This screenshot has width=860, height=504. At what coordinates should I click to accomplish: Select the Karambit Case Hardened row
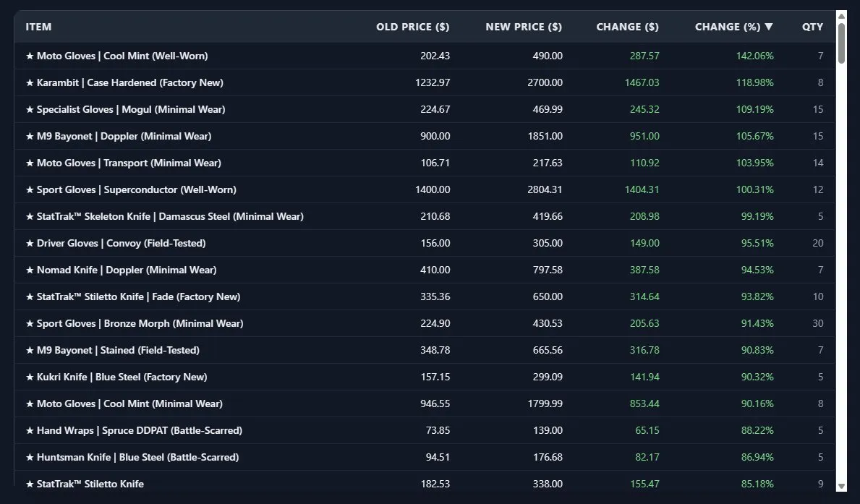click(x=425, y=83)
